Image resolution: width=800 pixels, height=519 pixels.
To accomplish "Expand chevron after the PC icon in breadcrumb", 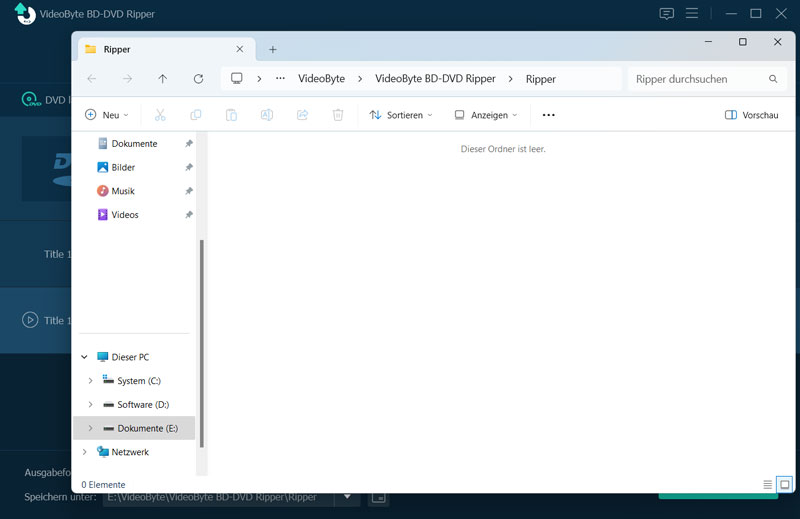I will [x=259, y=79].
